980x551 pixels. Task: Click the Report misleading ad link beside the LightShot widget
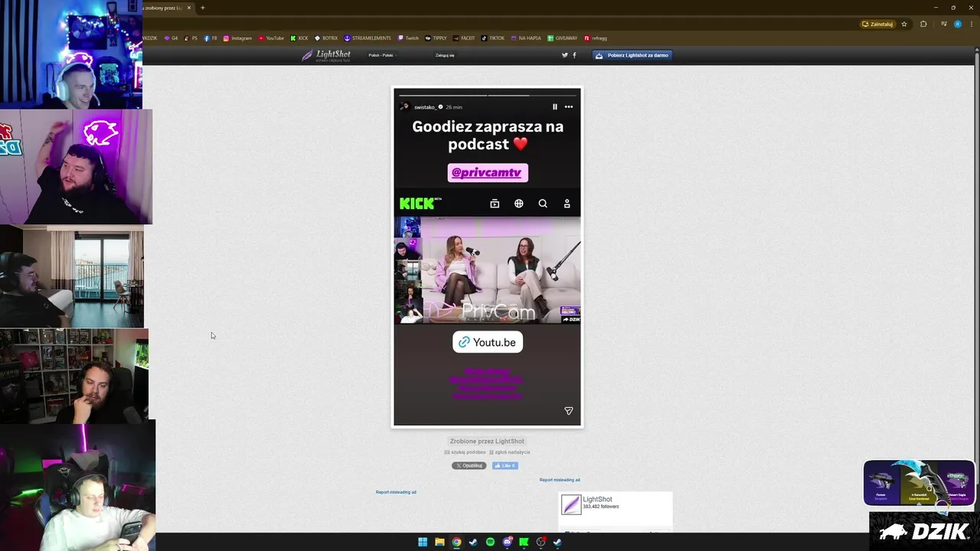tap(396, 492)
